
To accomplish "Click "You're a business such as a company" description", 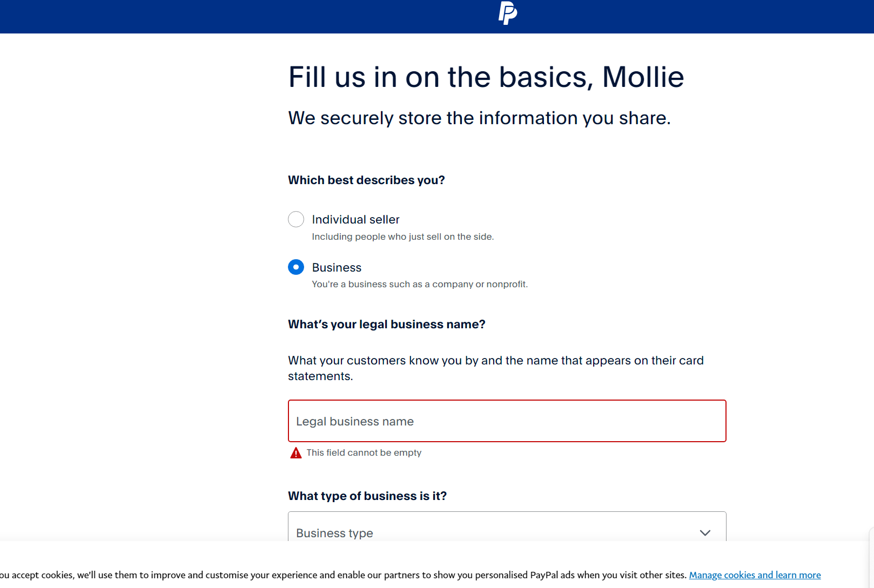I will tap(419, 285).
